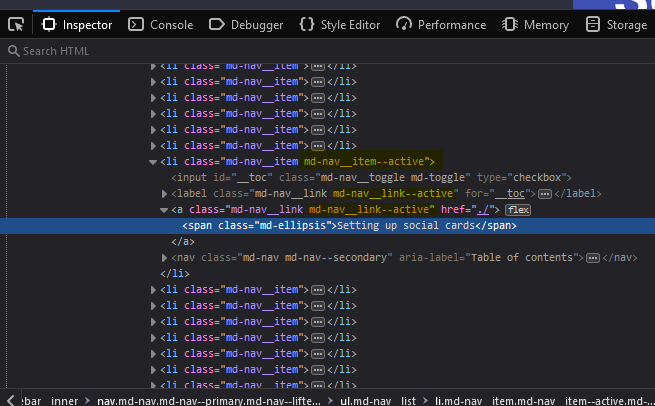The width and height of the screenshot is (655, 406).
Task: Select the sidebar inner breadcrumb
Action: [49, 401]
